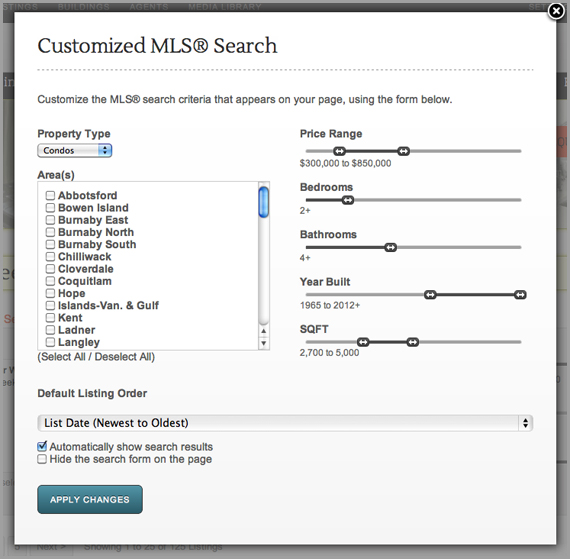The width and height of the screenshot is (570, 559).
Task: Click the Deselect All link
Action: 123,357
